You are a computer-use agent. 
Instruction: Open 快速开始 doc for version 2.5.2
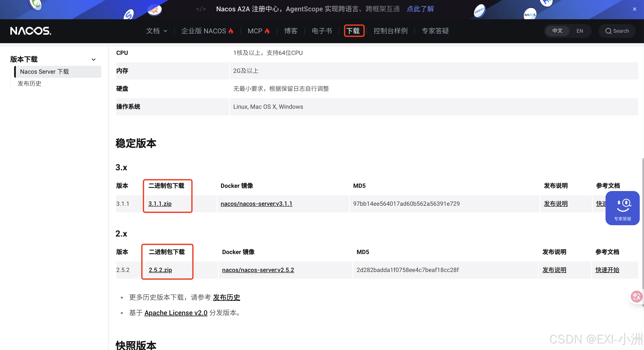(x=607, y=270)
